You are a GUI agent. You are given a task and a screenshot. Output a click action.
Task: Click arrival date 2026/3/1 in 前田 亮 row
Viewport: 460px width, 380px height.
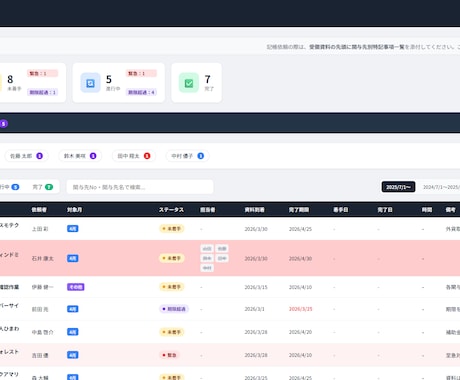tap(254, 309)
